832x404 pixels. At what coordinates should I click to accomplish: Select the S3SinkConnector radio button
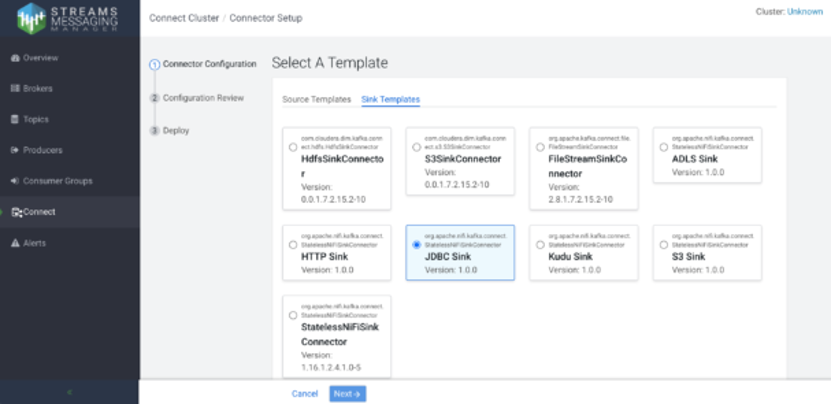417,147
